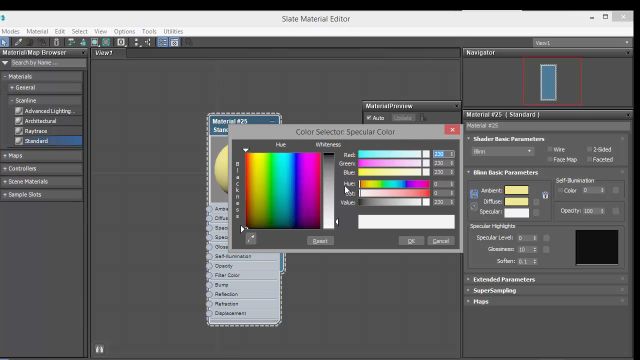Open the Edit menu

(60, 31)
